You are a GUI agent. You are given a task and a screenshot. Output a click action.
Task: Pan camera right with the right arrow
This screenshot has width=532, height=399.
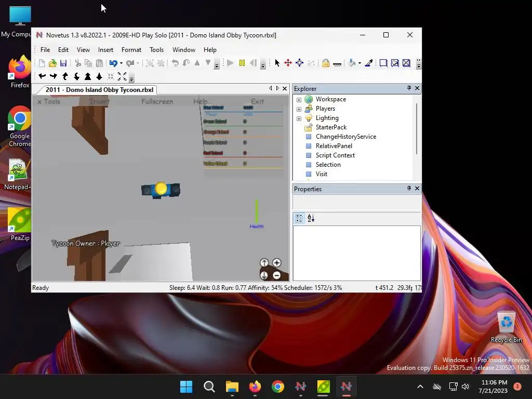pos(54,76)
